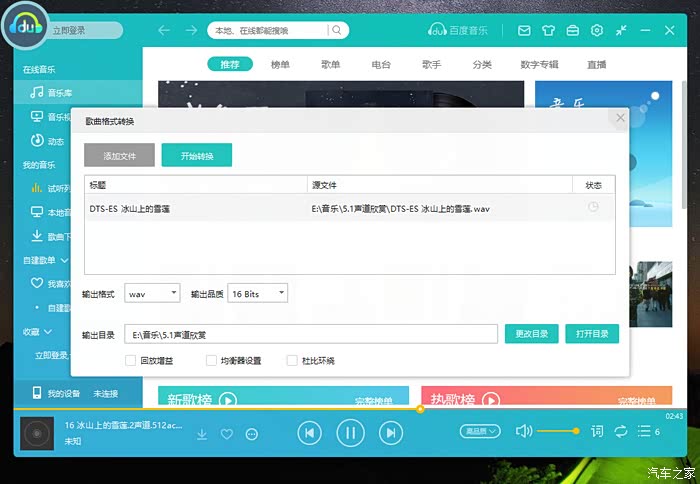Enable the 均衡器设置 checkbox
This screenshot has height=484, width=700.
point(211,360)
